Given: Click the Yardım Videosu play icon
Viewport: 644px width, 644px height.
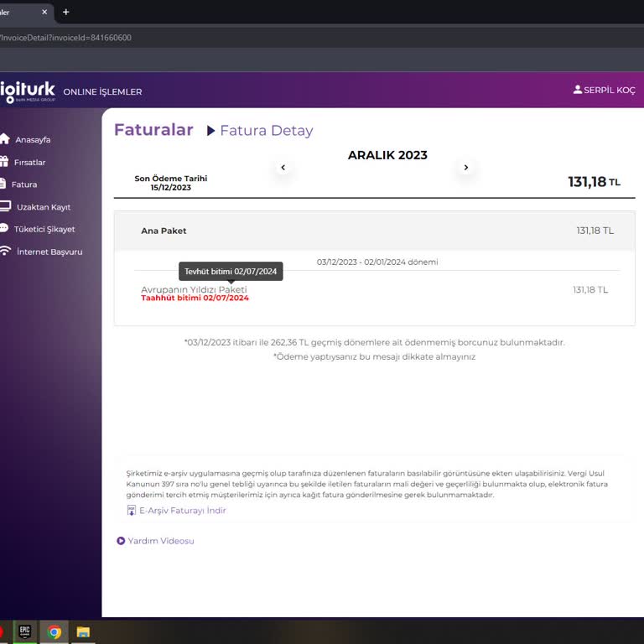Looking at the screenshot, I should 121,541.
